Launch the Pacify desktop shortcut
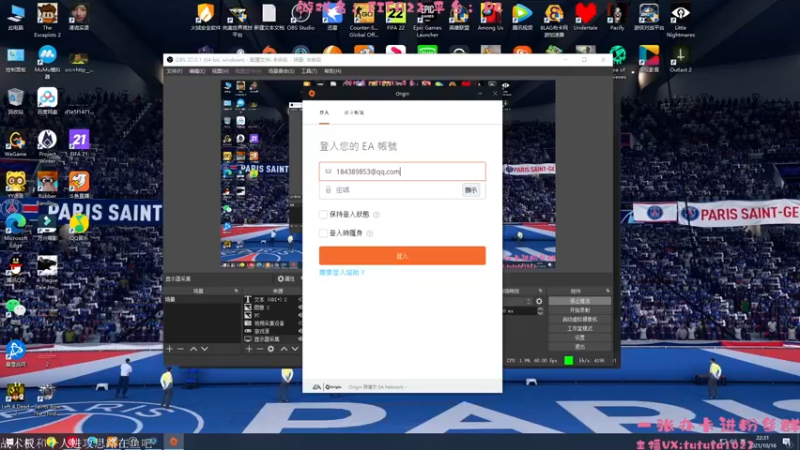The width and height of the screenshot is (800, 450). 617,17
